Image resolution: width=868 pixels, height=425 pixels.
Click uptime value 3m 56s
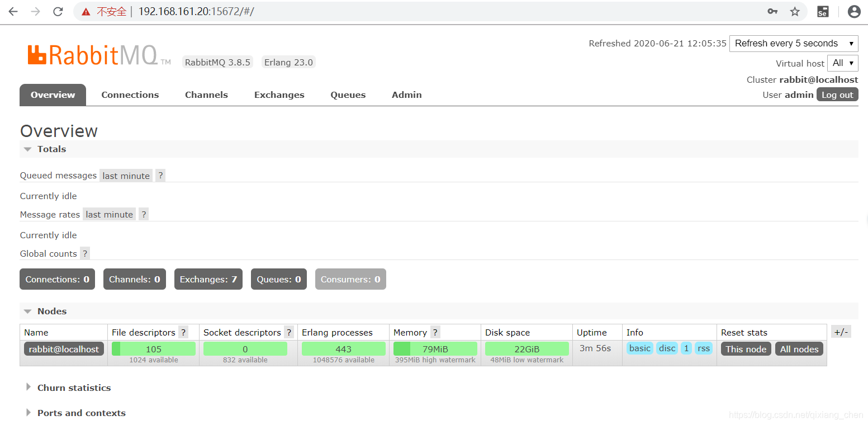(595, 348)
